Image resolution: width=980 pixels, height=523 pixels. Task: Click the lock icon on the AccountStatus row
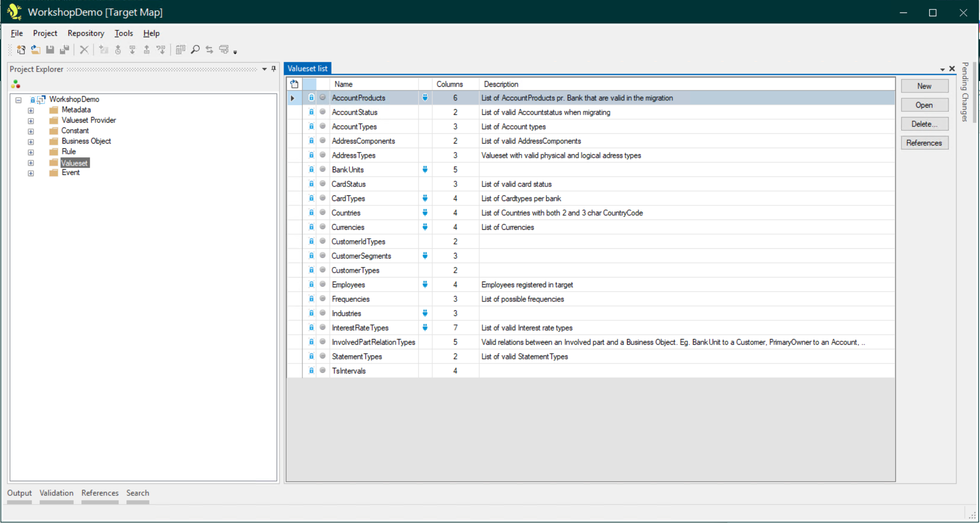pos(311,112)
